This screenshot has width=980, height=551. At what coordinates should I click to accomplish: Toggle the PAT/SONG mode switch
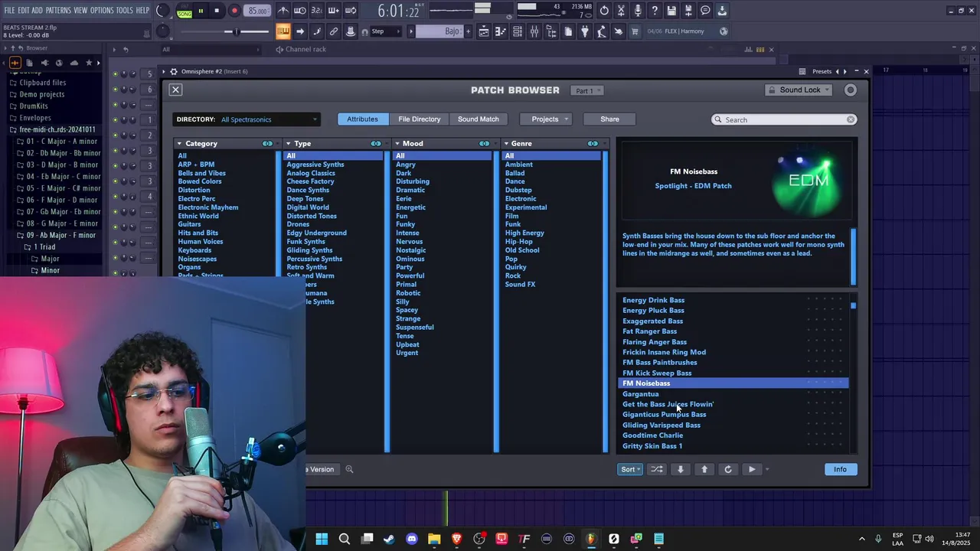[x=185, y=11]
